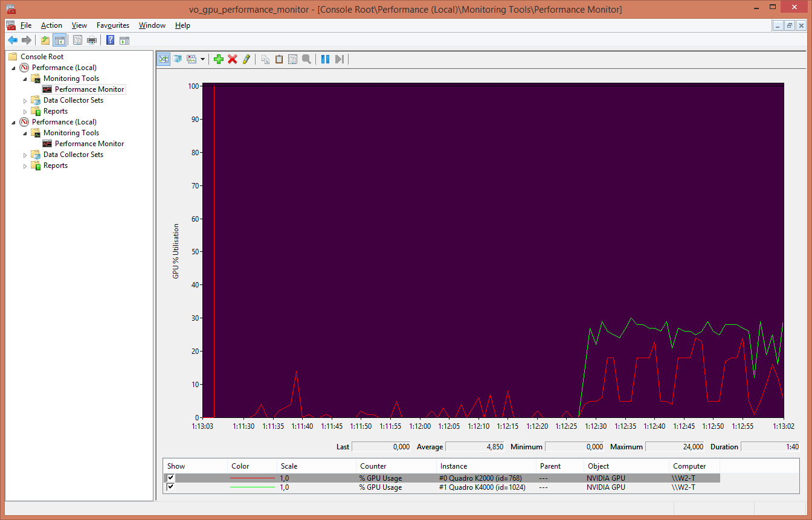812x520 pixels.
Task: Open the Action menu
Action: point(51,25)
